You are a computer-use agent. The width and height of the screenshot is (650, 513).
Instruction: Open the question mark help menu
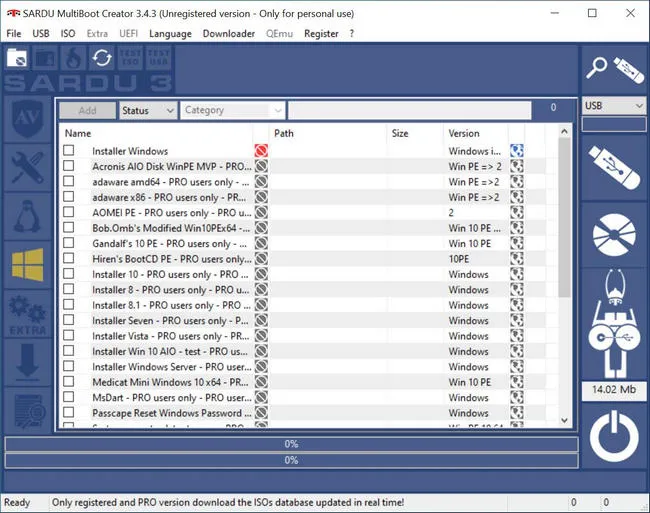tap(352, 34)
